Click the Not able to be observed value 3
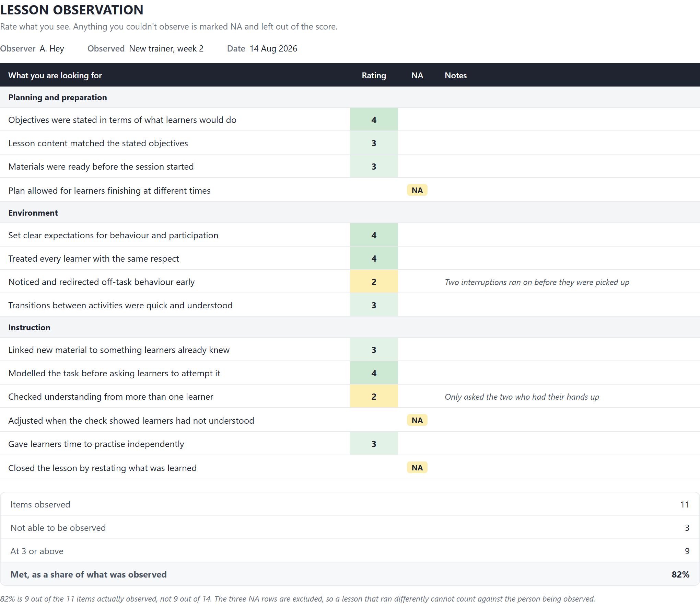 (x=687, y=527)
